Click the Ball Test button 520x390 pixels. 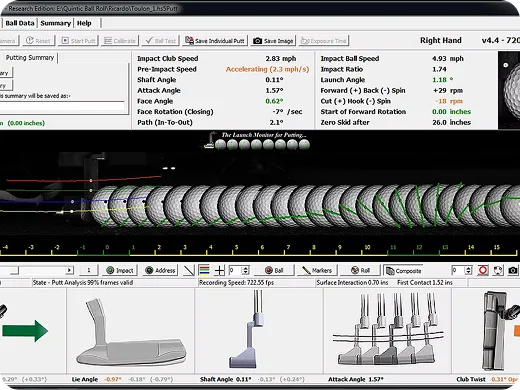pos(161,41)
